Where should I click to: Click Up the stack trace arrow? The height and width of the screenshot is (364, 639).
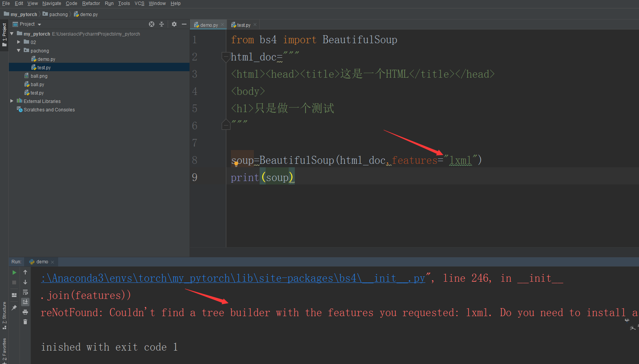click(25, 273)
